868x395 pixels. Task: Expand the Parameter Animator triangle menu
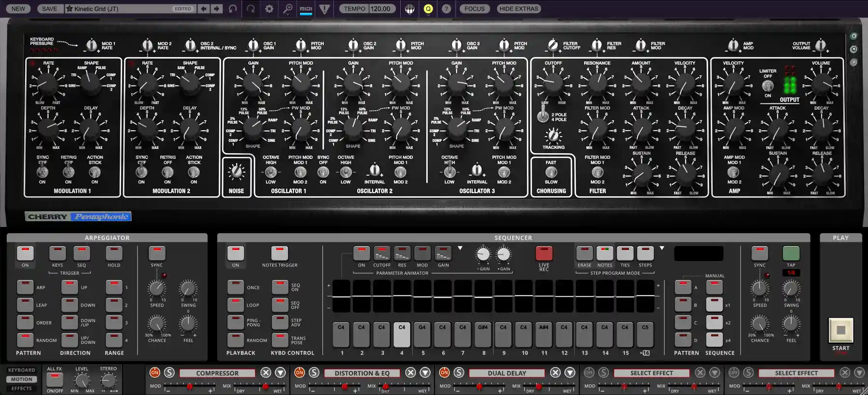pos(460,248)
